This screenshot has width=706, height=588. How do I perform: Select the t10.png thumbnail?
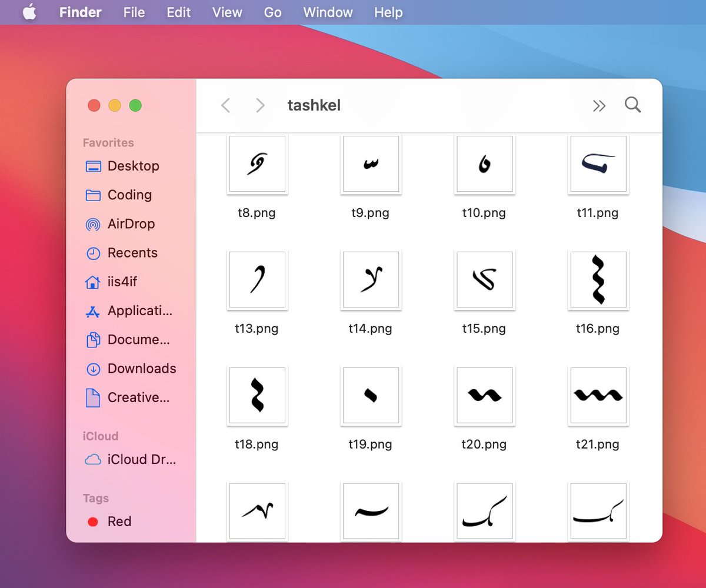point(485,164)
